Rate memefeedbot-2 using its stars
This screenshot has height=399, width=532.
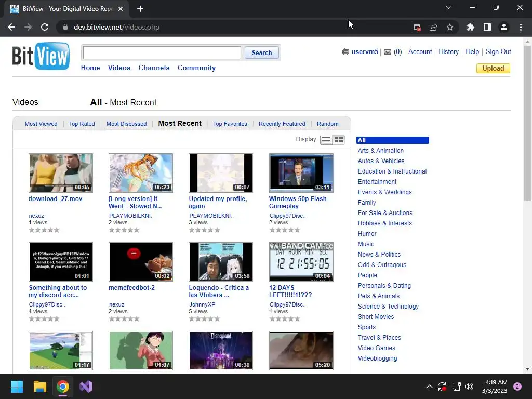tap(124, 319)
